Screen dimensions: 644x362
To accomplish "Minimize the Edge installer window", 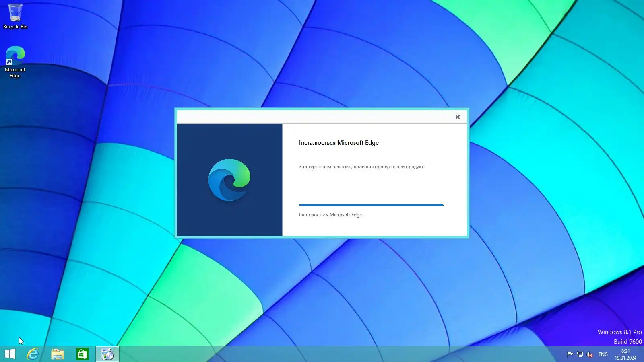I will tap(442, 117).
